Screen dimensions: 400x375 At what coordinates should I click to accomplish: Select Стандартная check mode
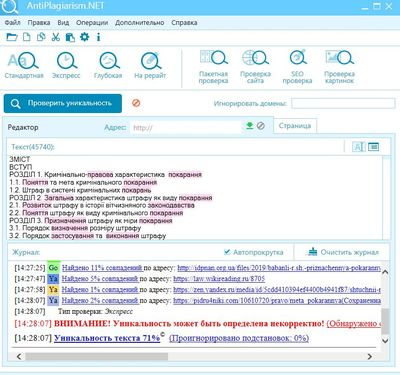pos(24,65)
